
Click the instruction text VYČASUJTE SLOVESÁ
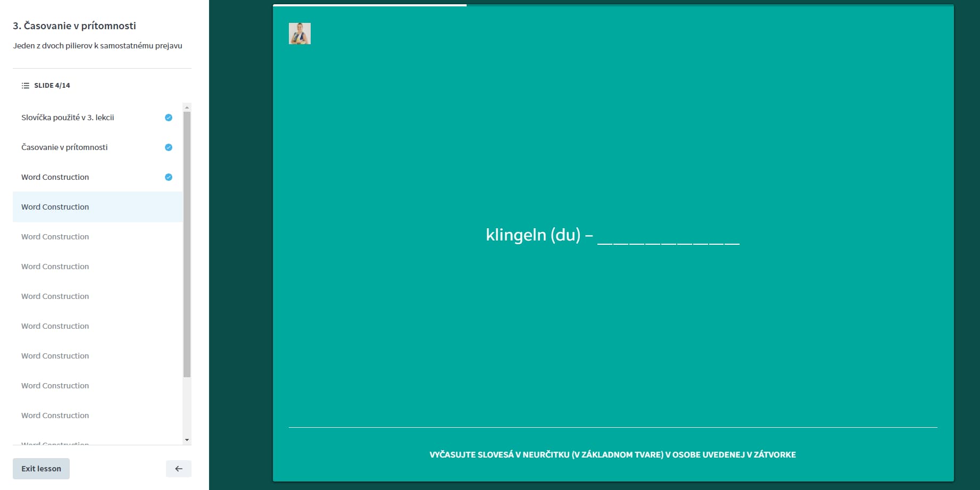612,455
